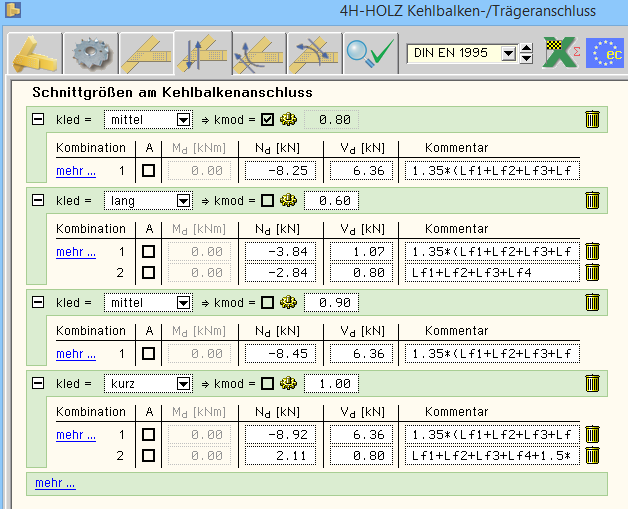Tick column A checkbox in first block
The width and height of the screenshot is (628, 509).
[x=148, y=171]
